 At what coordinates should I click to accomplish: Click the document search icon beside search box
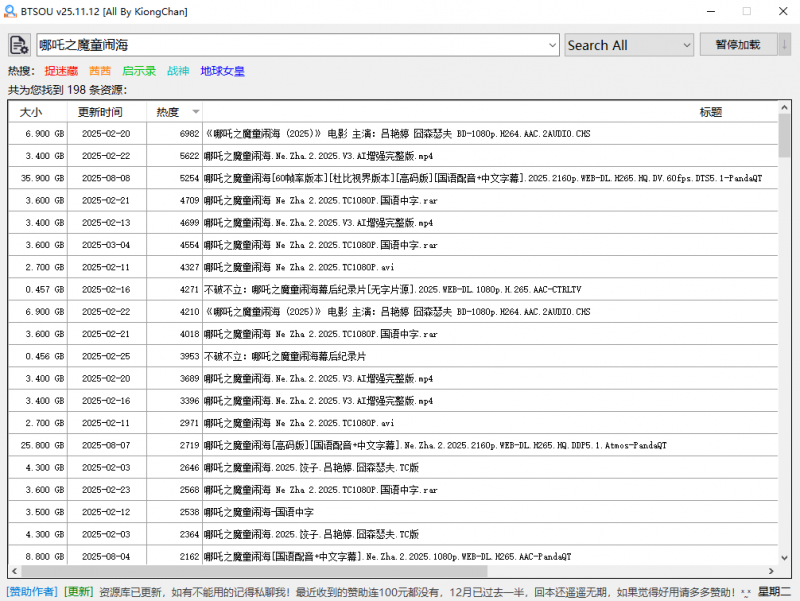click(19, 45)
